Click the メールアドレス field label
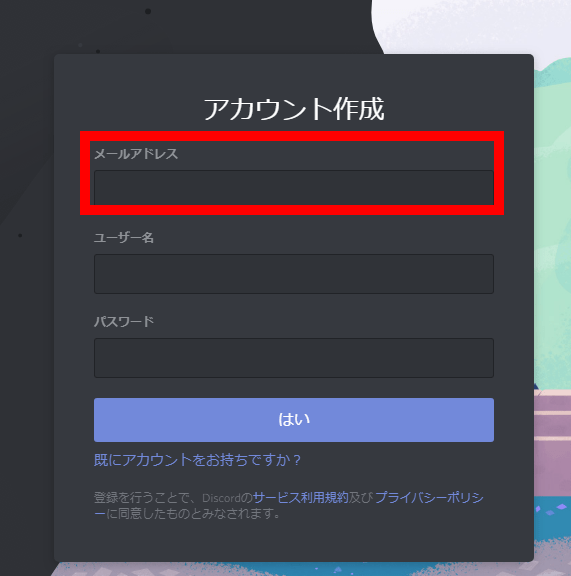Viewport: 571px width, 576px height. (136, 154)
